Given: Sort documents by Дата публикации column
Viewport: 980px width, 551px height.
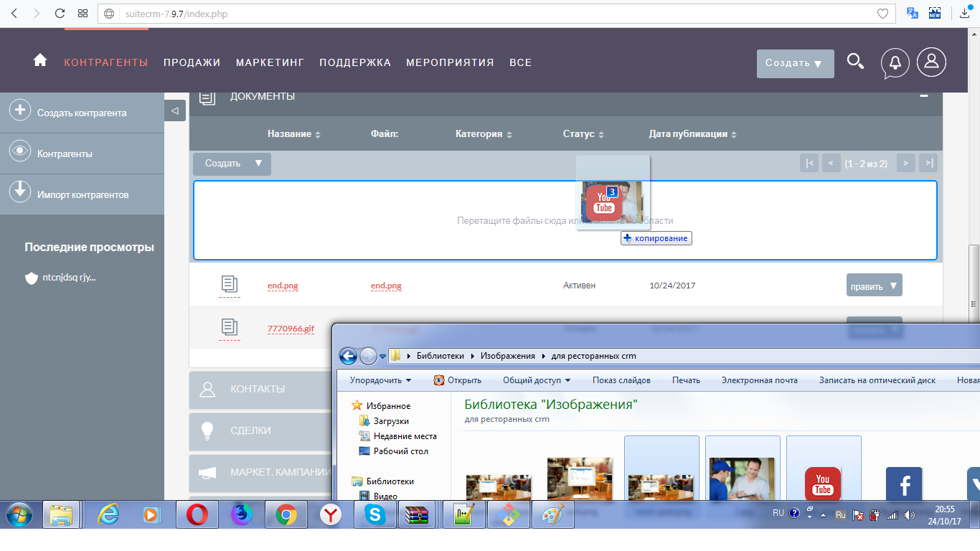Looking at the screenshot, I should (693, 134).
